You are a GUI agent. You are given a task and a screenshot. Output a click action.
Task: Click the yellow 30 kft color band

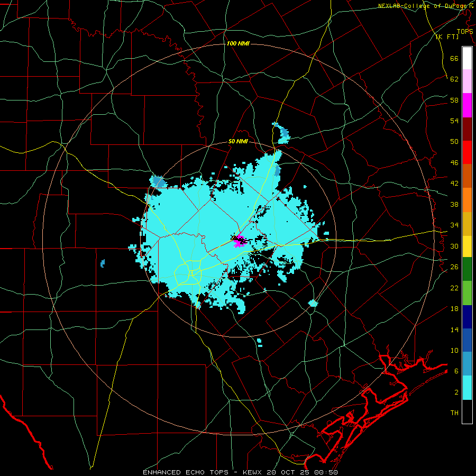(x=467, y=246)
